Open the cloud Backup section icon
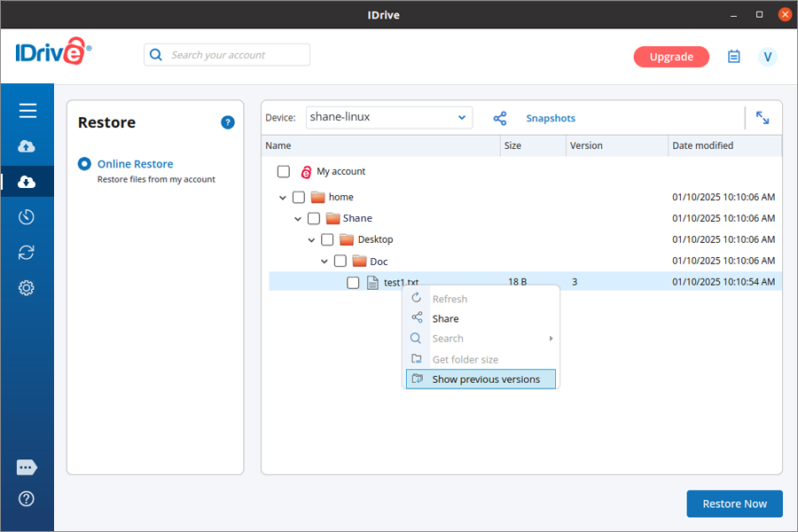Screen dimensions: 798x532 point(27,146)
